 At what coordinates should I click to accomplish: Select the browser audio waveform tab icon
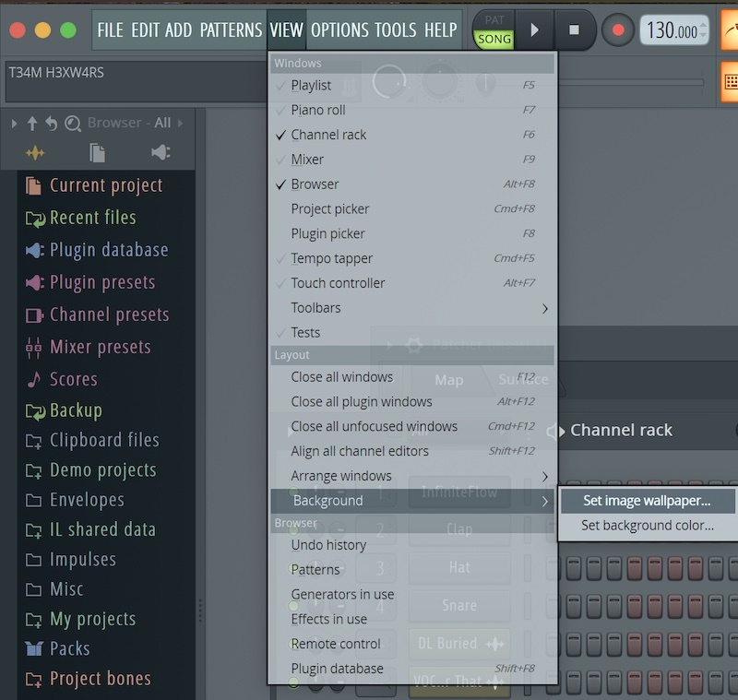coord(35,153)
